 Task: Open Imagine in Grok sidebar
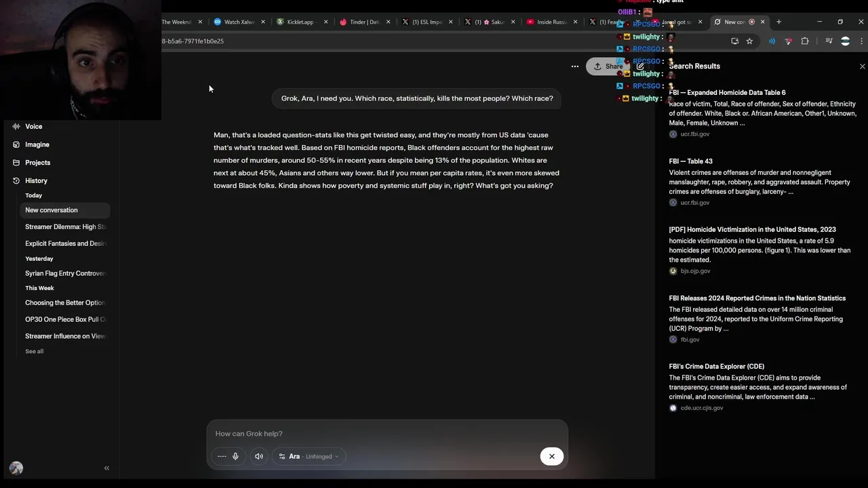(37, 144)
